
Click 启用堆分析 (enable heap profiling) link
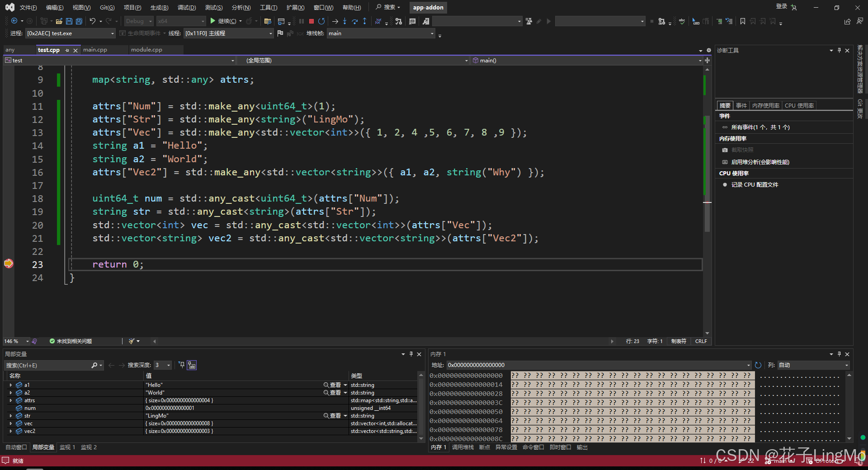point(760,162)
